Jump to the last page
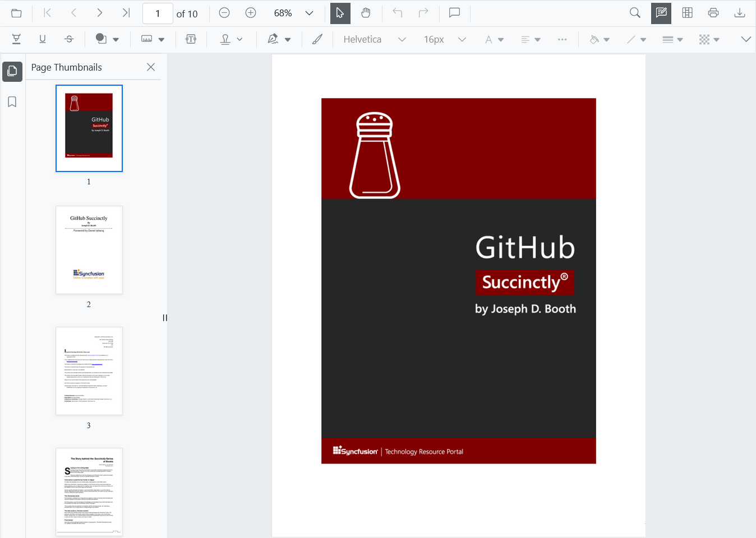This screenshot has height=538, width=756. coord(126,13)
